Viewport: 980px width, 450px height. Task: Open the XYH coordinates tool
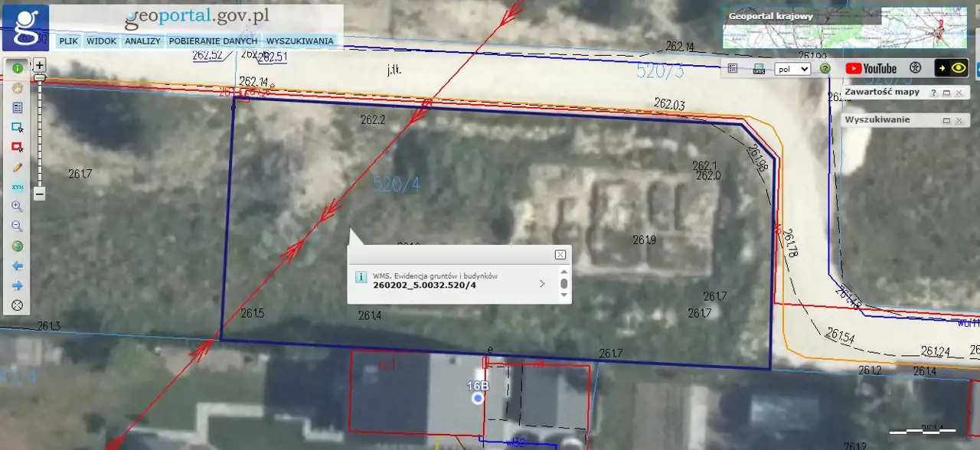17,187
